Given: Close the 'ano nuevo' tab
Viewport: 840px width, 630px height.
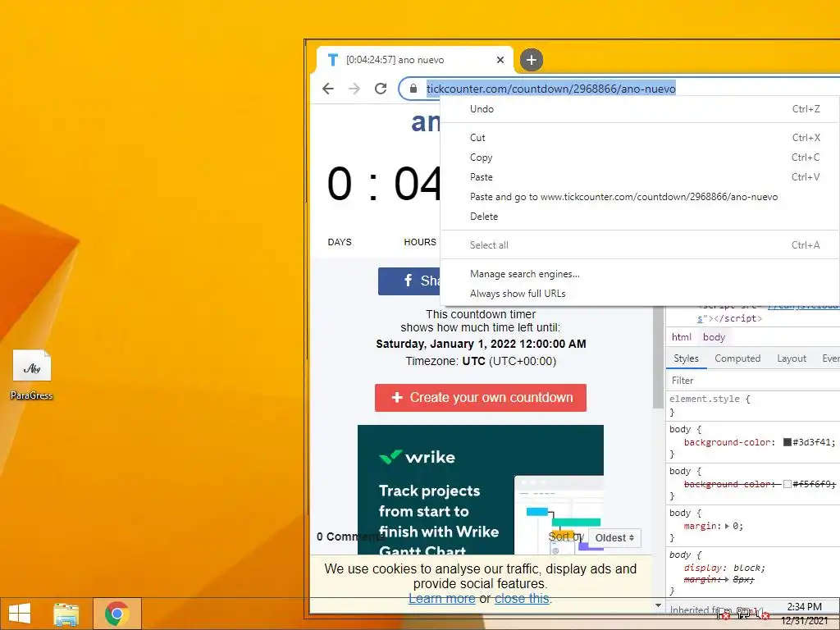Looking at the screenshot, I should click(x=500, y=59).
